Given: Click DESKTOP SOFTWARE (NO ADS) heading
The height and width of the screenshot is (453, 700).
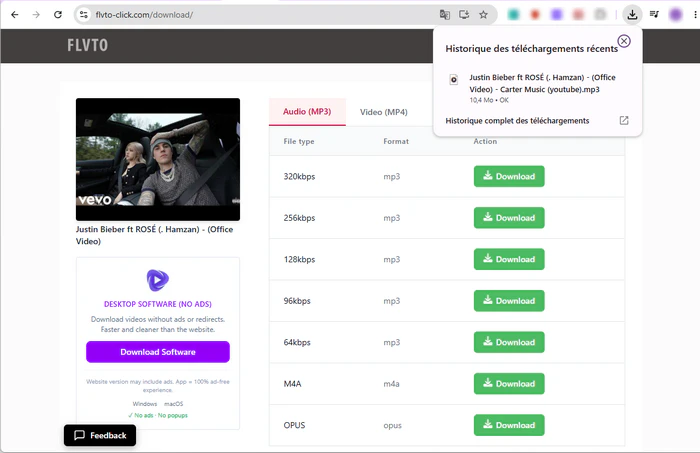Looking at the screenshot, I should pyautogui.click(x=158, y=304).
